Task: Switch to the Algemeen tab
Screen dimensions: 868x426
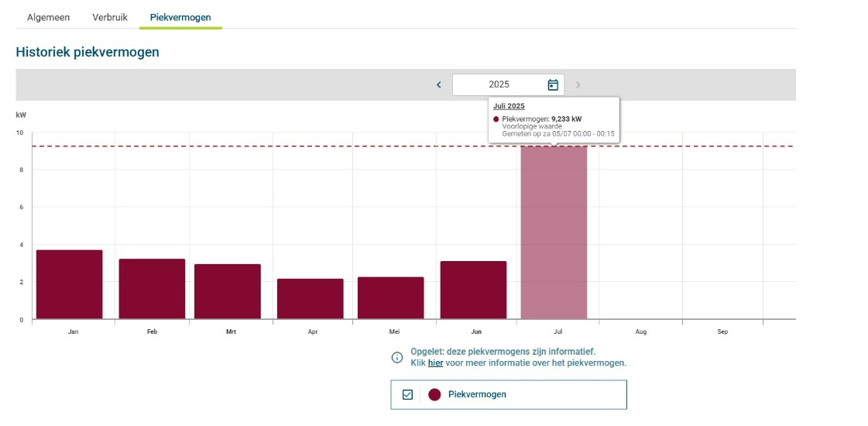Action: point(48,17)
